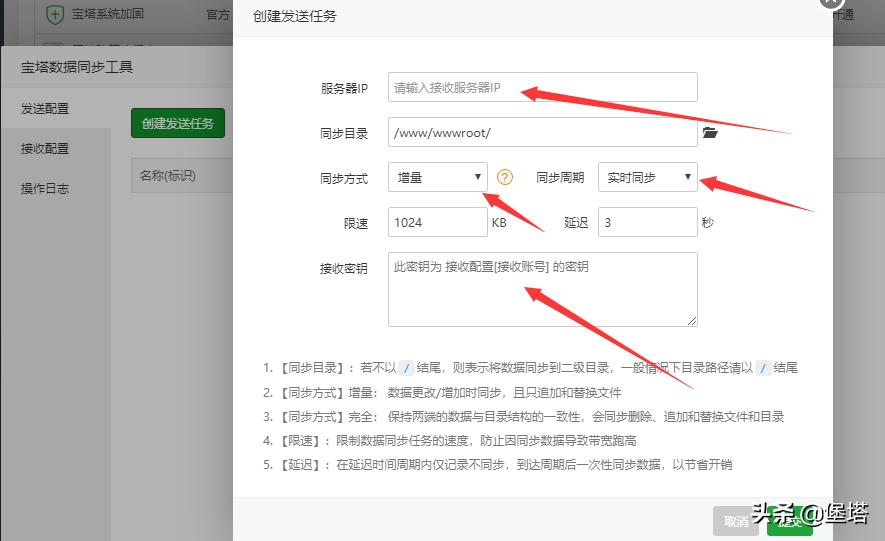This screenshot has width=885, height=541.
Task: Click the green 创建发送任务 button
Action: (x=178, y=123)
